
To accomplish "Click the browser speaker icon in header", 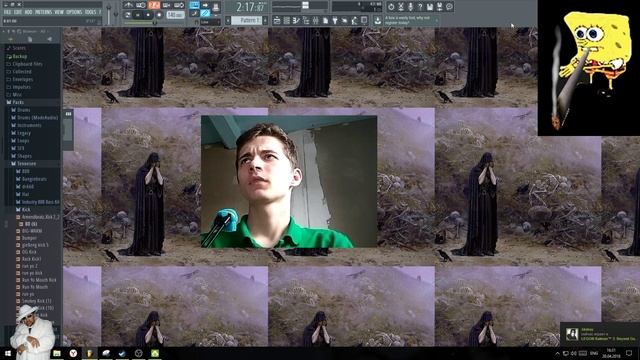I will [49, 39].
